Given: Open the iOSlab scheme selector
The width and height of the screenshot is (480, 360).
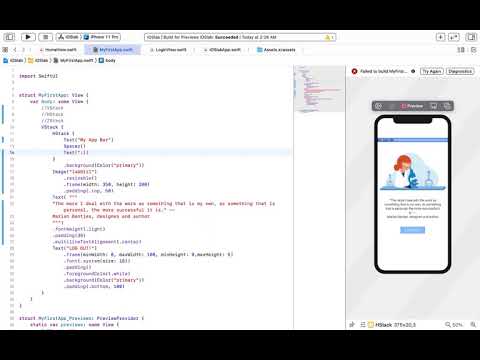Looking at the screenshot, I should tap(69, 37).
